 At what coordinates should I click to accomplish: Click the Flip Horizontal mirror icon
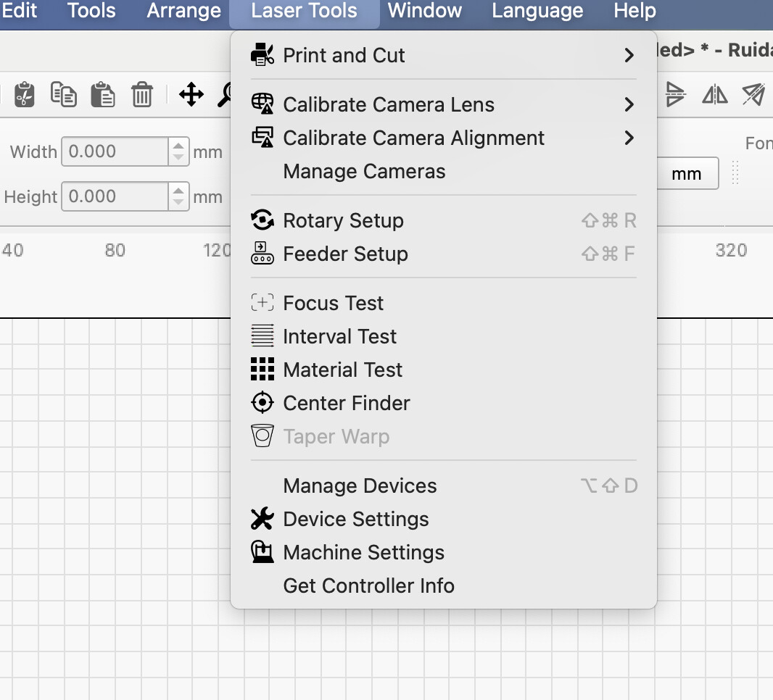(x=714, y=94)
